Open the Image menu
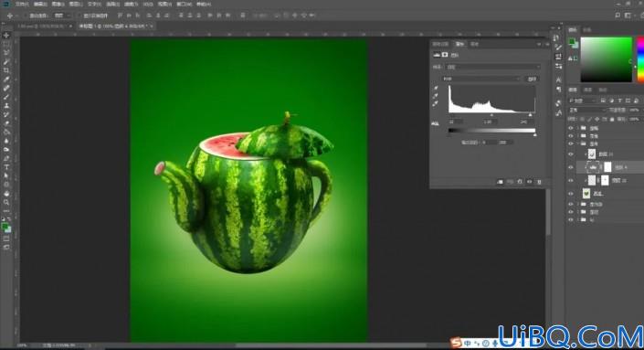This screenshot has width=644, height=350. click(58, 4)
